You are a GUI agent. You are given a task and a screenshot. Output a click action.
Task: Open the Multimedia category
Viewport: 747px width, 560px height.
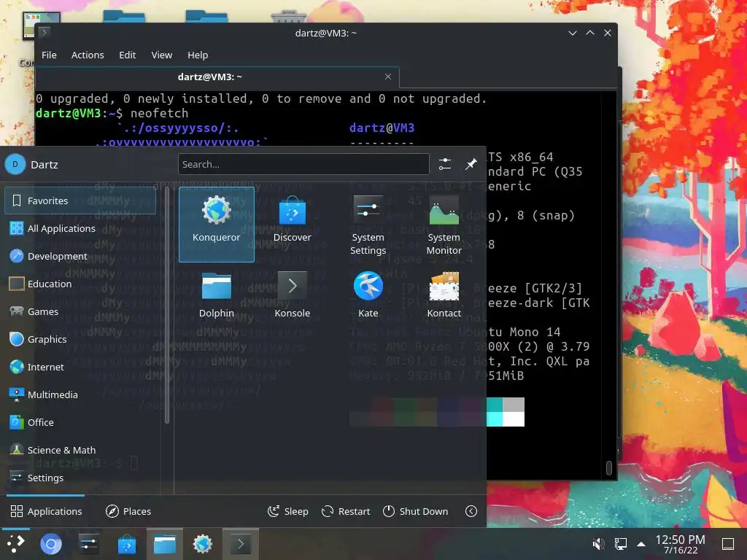(x=80, y=394)
